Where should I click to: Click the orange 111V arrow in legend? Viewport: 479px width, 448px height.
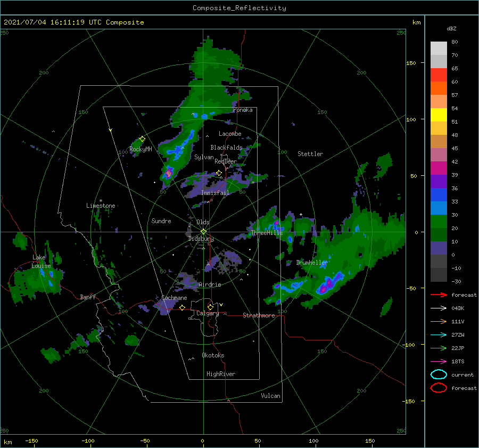[x=439, y=321]
